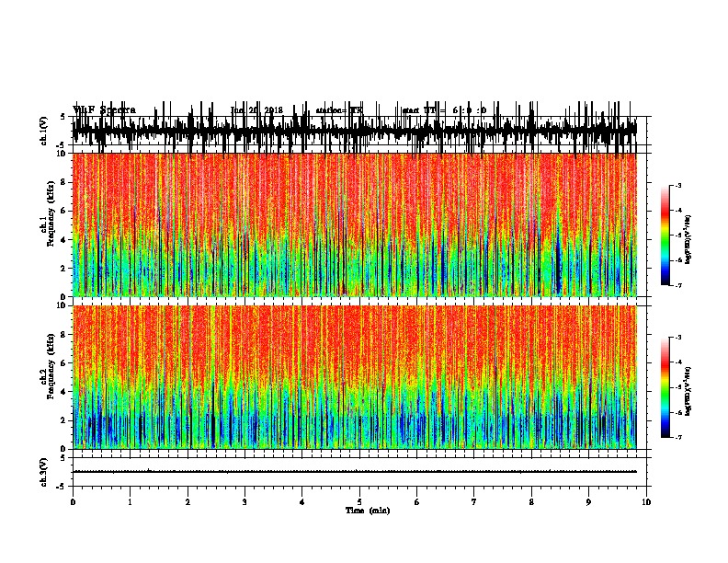Click the ch.2 spectrogram plot area
The height and width of the screenshot is (563, 728).
354,377
